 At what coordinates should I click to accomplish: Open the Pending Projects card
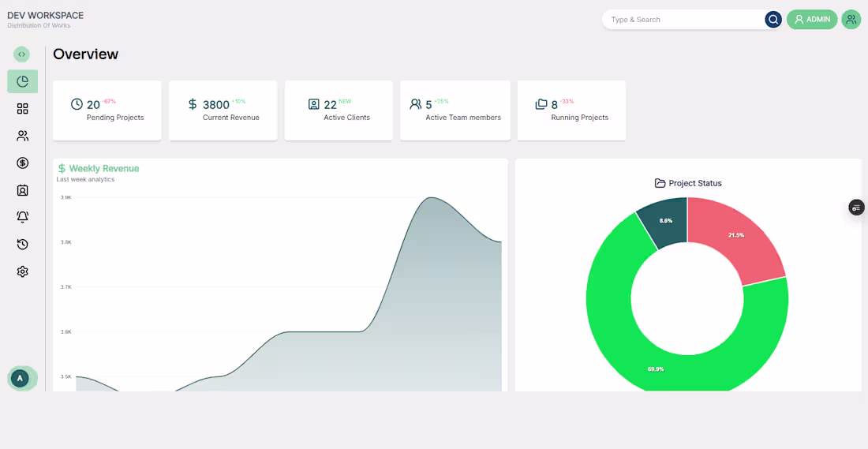click(107, 110)
